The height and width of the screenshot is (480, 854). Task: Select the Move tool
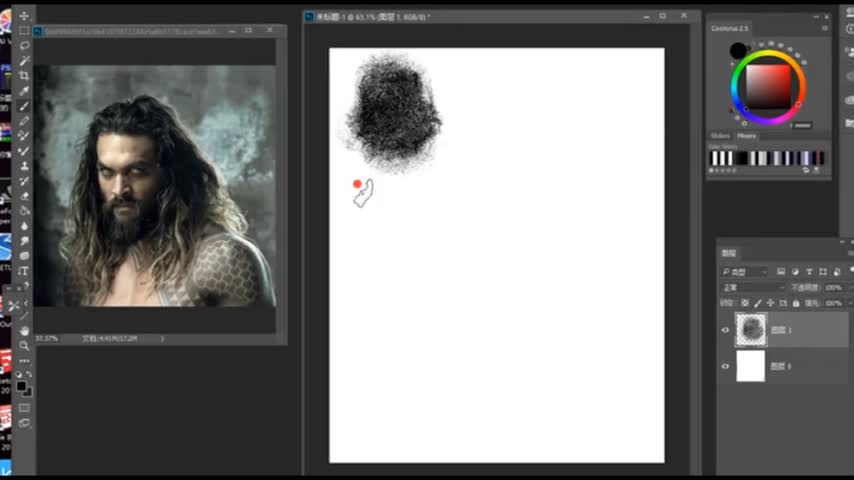(24, 15)
